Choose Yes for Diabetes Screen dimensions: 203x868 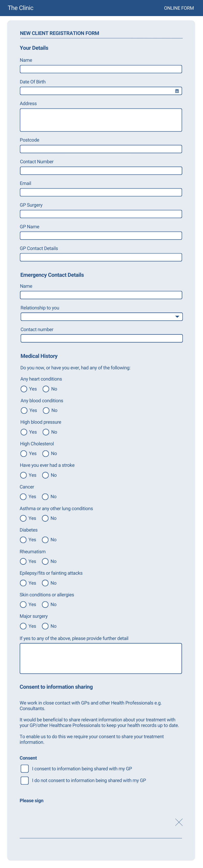(23, 540)
